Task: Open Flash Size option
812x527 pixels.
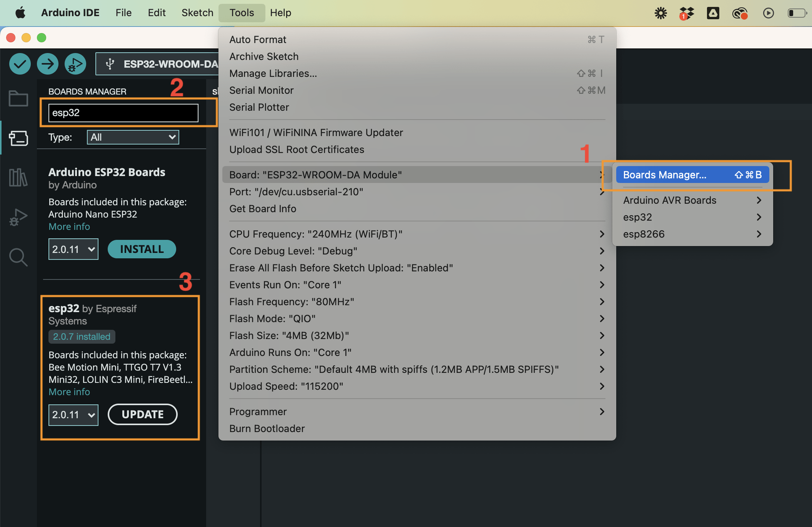Action: 417,336
